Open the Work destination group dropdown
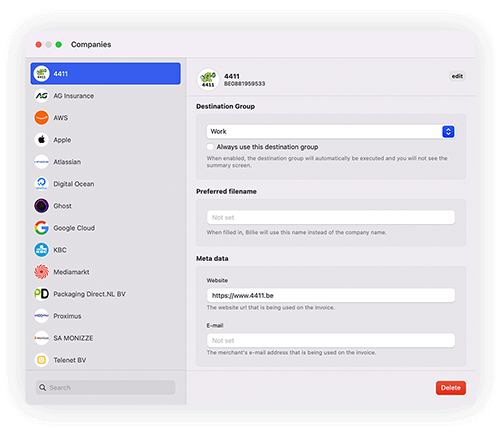Viewport: 500px width, 437px height. (x=331, y=131)
